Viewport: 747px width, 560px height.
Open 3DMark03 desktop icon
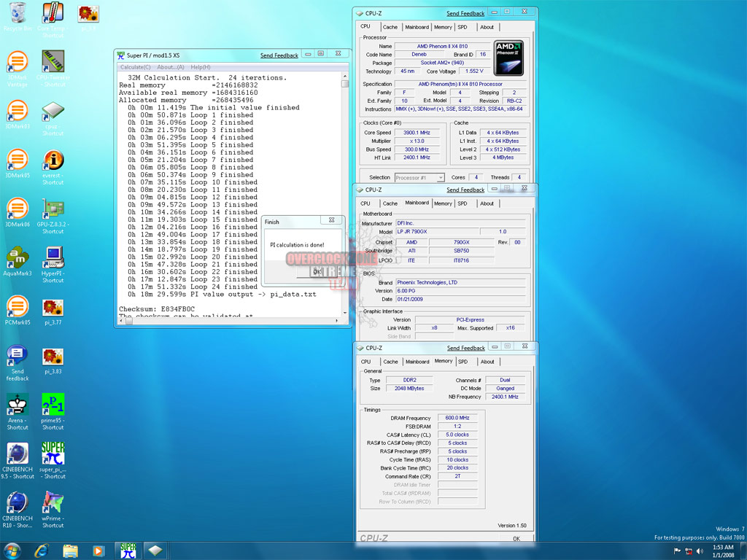(x=18, y=114)
